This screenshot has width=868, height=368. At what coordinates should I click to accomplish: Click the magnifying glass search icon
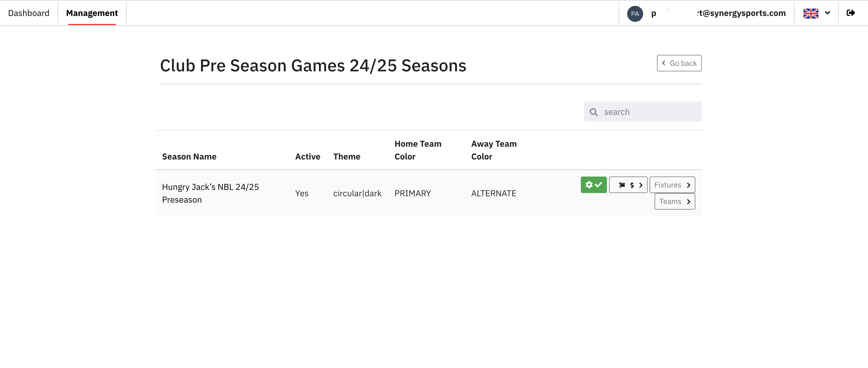click(594, 112)
